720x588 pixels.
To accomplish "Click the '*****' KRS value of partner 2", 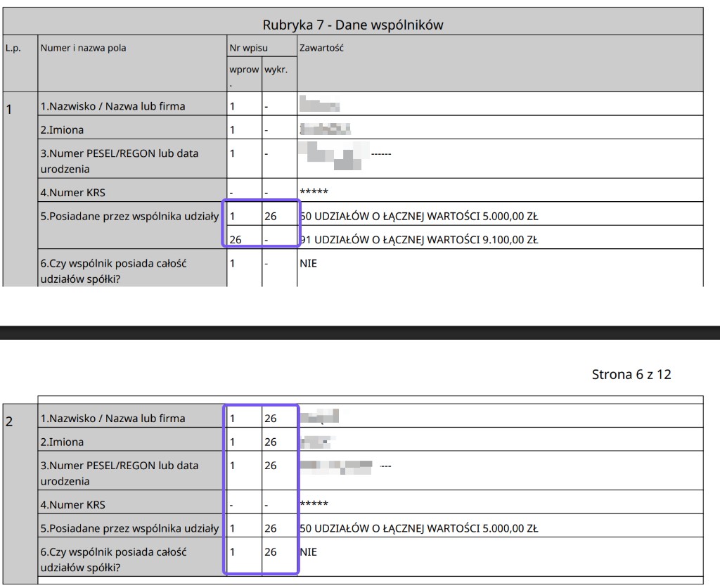I will [x=314, y=504].
